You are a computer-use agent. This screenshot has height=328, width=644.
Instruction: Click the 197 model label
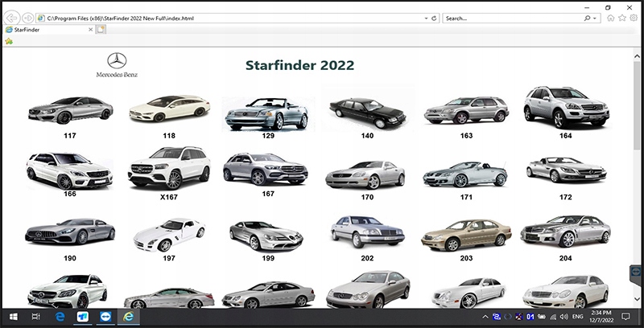click(x=169, y=258)
